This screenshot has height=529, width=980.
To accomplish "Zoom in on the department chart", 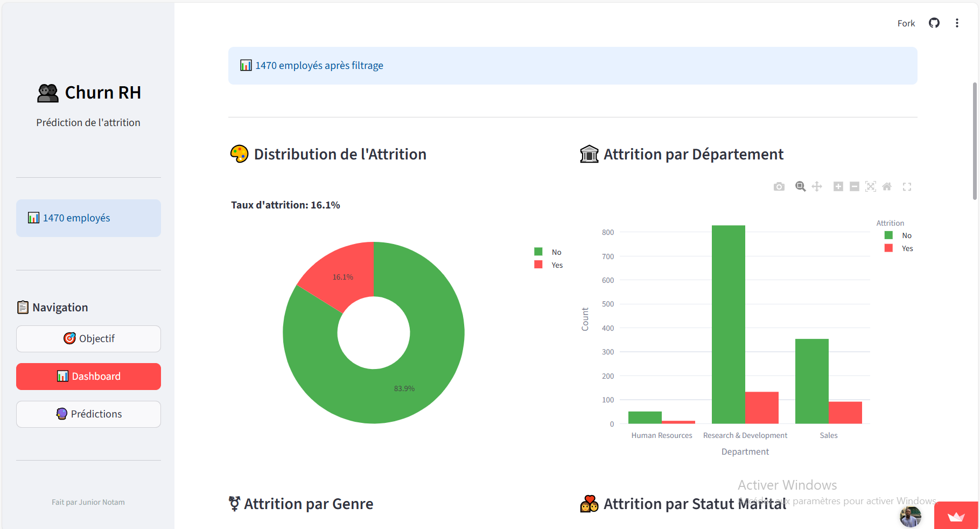I will click(838, 186).
